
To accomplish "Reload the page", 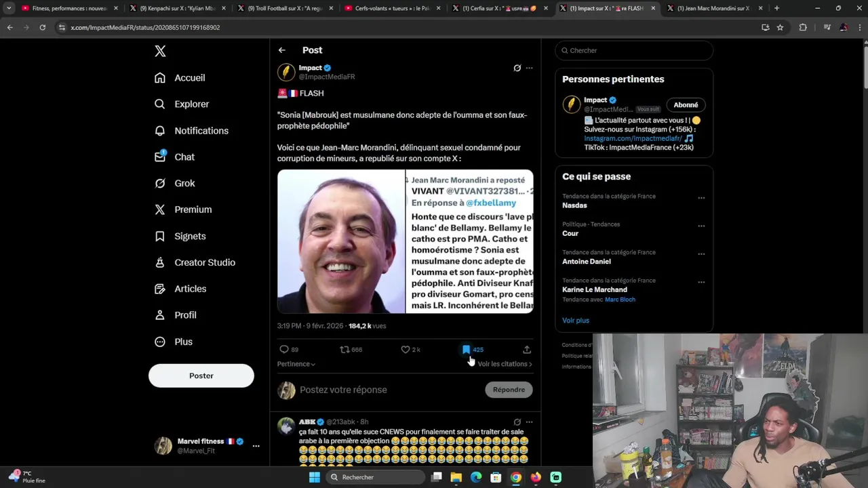I will pyautogui.click(x=42, y=27).
